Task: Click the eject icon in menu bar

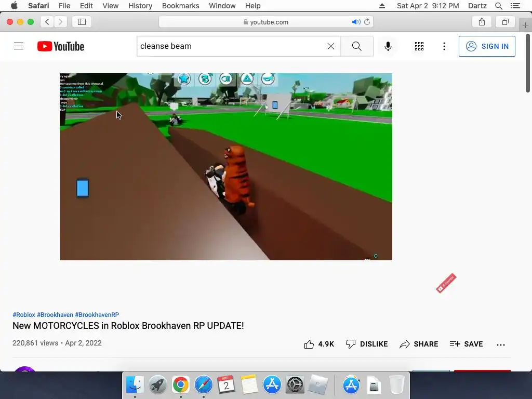Action: tap(382, 6)
